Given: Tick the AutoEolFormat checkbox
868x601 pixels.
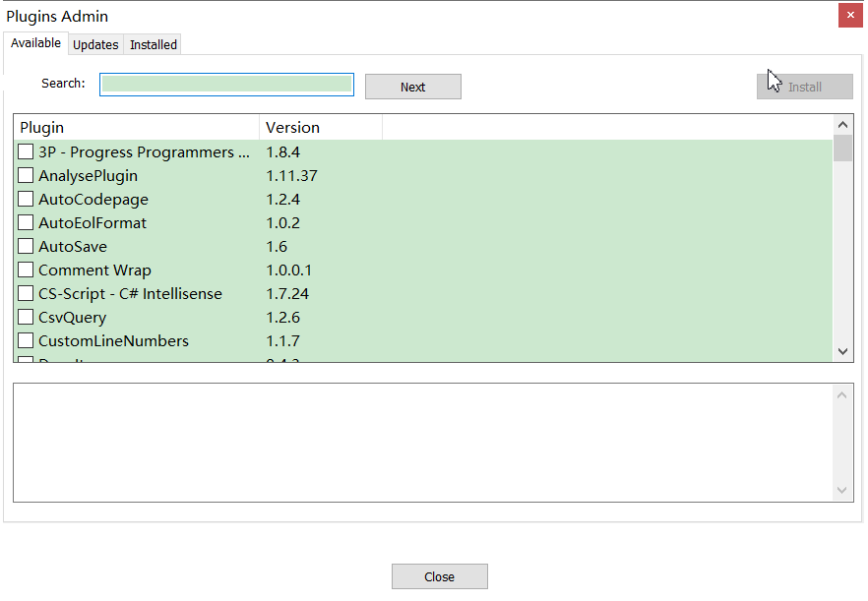Looking at the screenshot, I should coord(25,222).
